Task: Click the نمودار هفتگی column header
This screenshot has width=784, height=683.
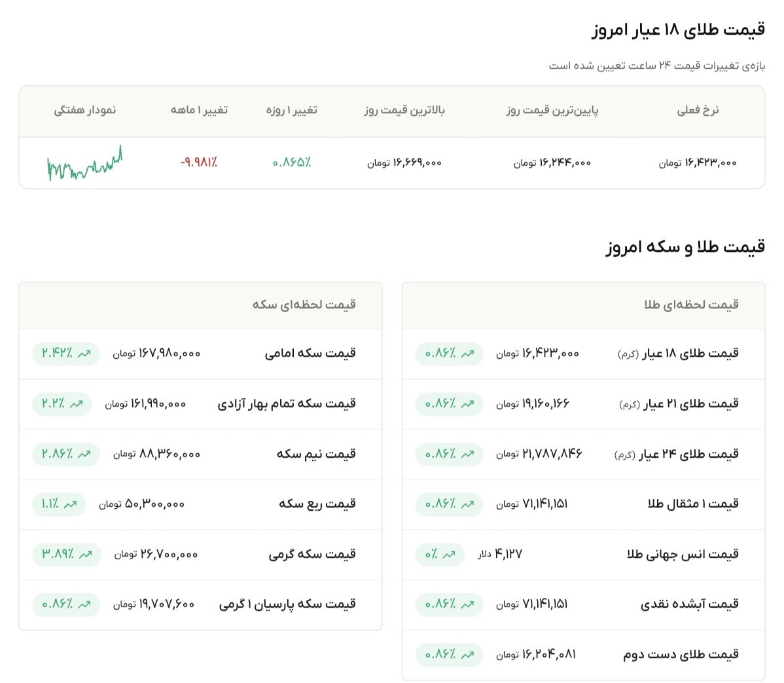Action: tap(85, 110)
